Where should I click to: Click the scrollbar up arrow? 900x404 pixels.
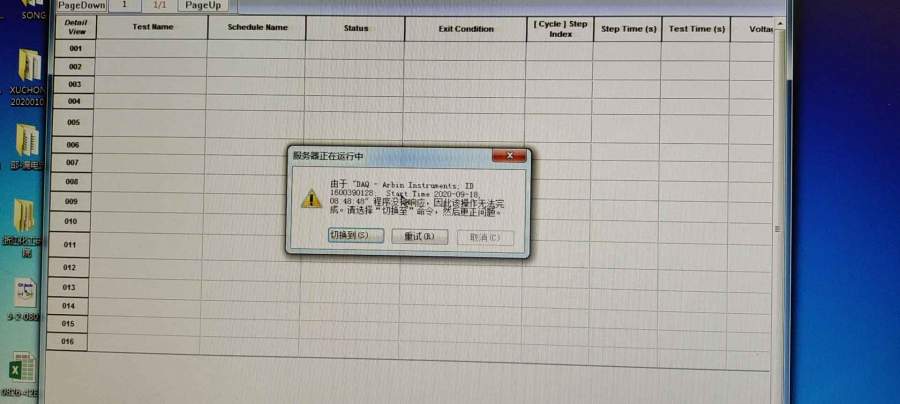pyautogui.click(x=779, y=24)
